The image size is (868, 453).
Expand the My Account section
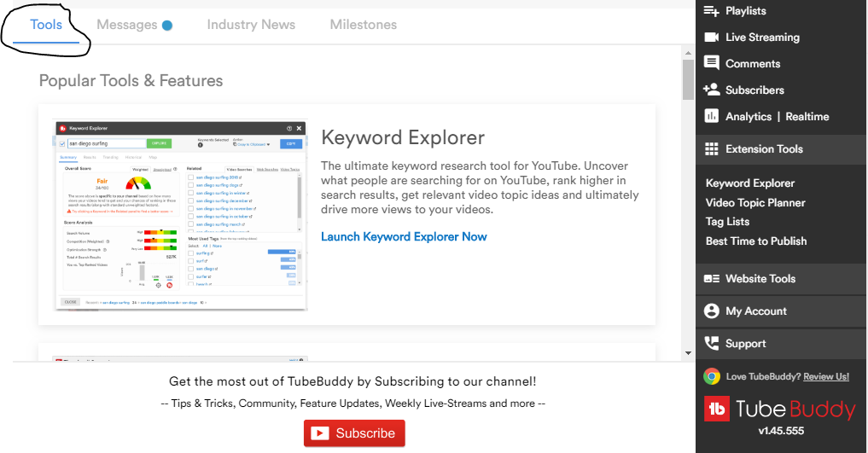(781, 311)
